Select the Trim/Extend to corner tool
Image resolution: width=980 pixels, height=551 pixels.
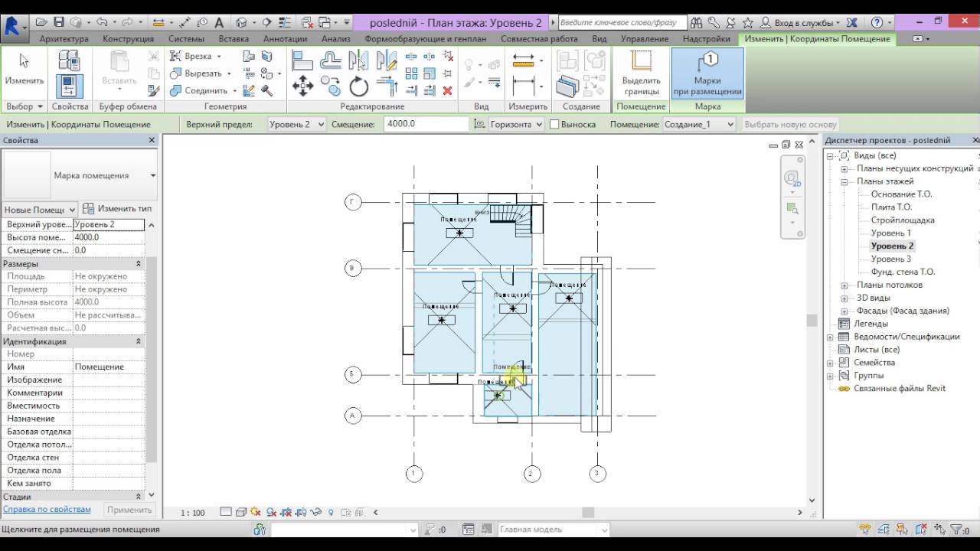pyautogui.click(x=387, y=86)
